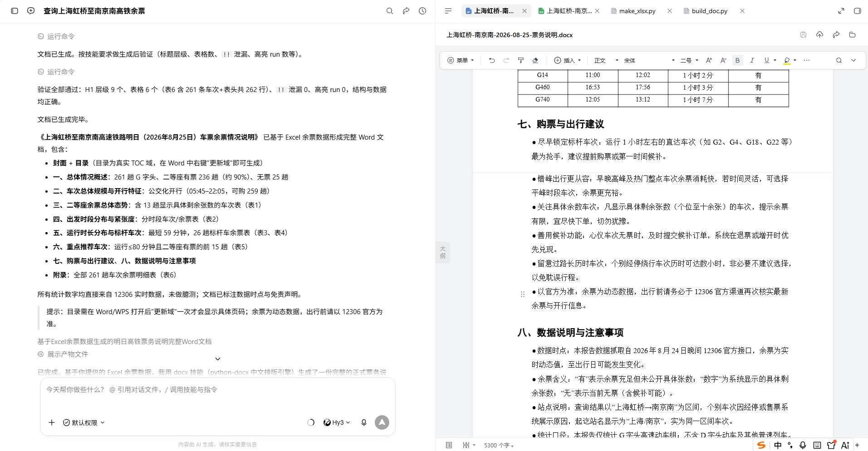Open highlight color dropdown arrow
The image size is (868, 451).
click(x=795, y=60)
